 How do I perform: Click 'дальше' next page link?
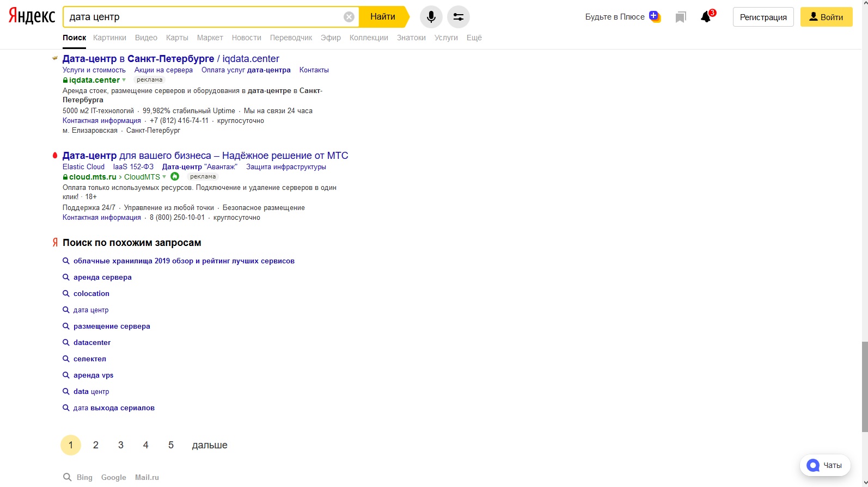pos(210,445)
